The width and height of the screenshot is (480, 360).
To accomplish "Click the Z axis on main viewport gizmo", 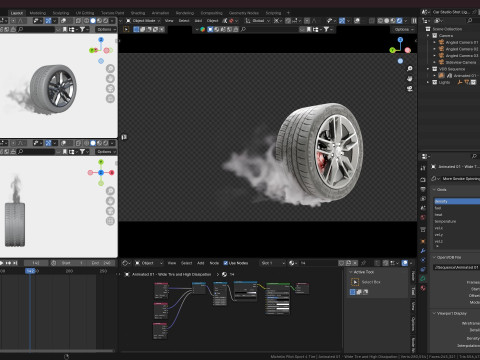I will pyautogui.click(x=400, y=40).
